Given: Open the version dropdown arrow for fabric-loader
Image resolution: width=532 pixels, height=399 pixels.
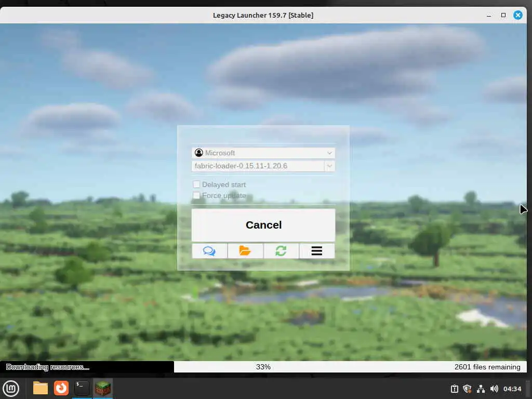Looking at the screenshot, I should (329, 166).
